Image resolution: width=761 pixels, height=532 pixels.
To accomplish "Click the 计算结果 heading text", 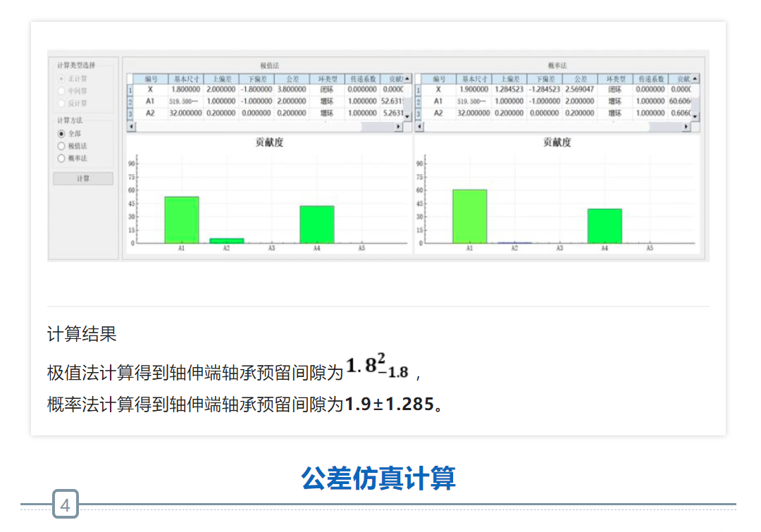I will pyautogui.click(x=82, y=334).
